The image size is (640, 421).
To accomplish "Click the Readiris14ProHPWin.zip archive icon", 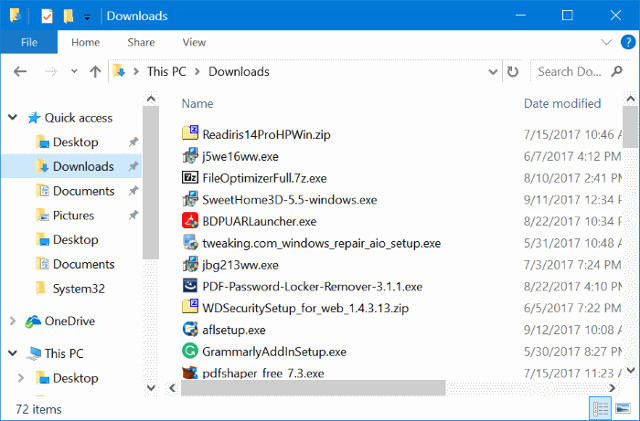I will pyautogui.click(x=190, y=133).
